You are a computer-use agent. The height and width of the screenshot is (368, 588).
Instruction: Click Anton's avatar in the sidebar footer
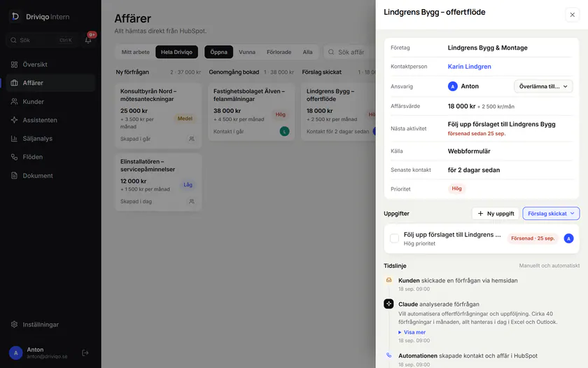pos(15,353)
